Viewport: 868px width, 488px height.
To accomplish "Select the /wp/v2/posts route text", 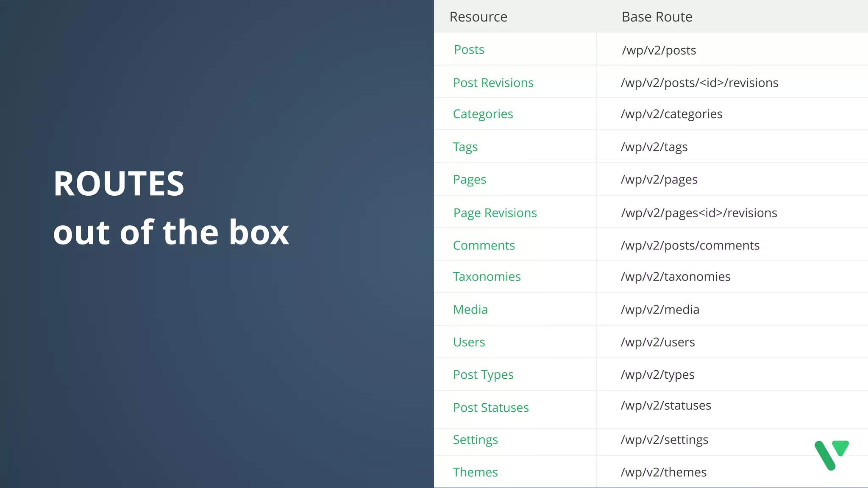I will click(x=659, y=50).
